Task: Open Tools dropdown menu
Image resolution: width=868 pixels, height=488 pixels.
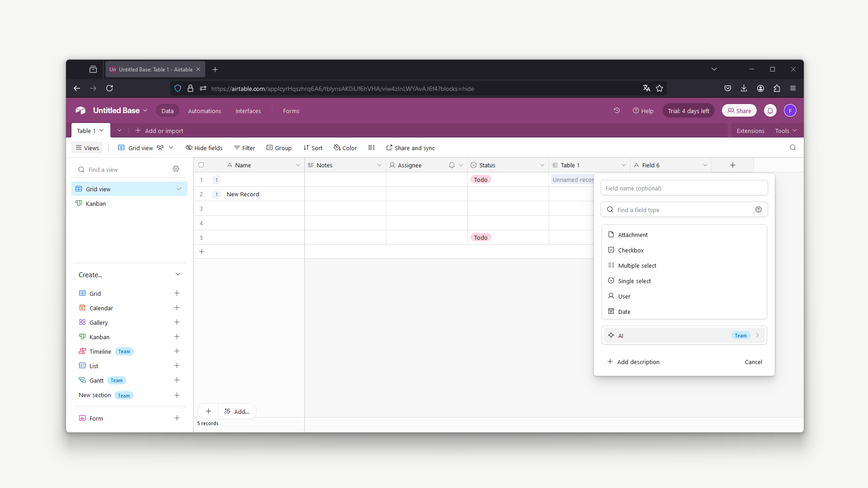Action: [x=786, y=131]
